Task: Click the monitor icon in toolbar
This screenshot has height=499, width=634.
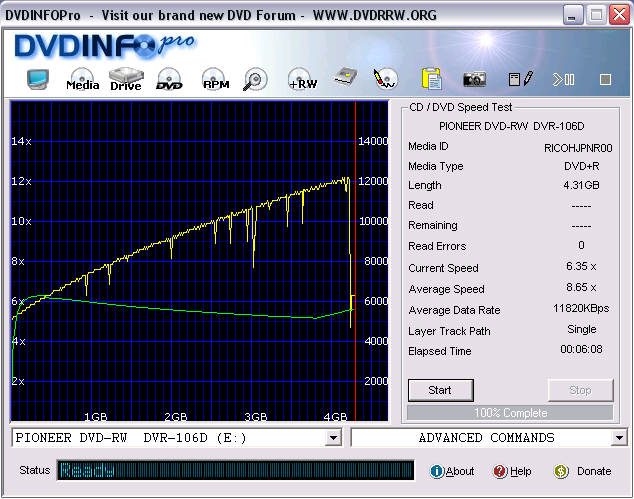Action: pyautogui.click(x=38, y=79)
